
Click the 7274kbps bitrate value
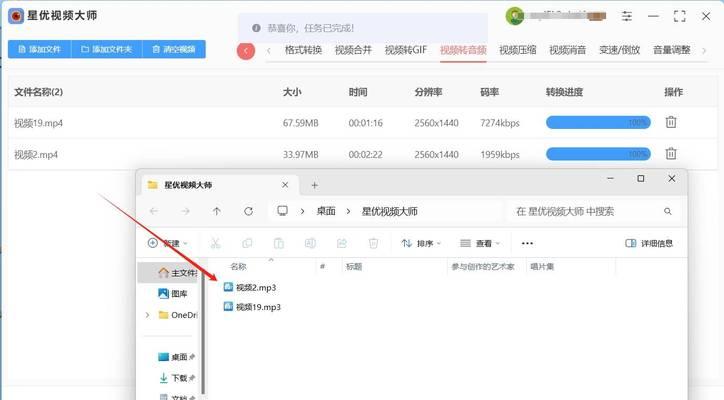(x=500, y=123)
